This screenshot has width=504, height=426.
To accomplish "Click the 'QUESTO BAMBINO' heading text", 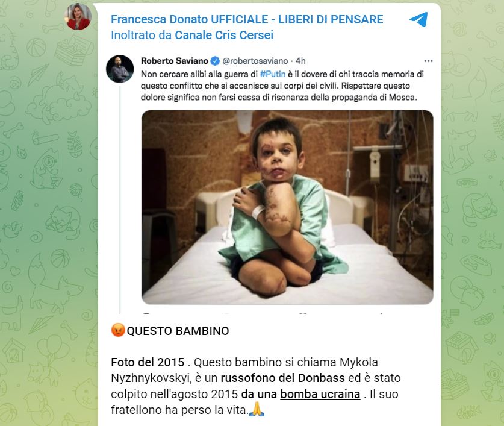I will tap(178, 331).
